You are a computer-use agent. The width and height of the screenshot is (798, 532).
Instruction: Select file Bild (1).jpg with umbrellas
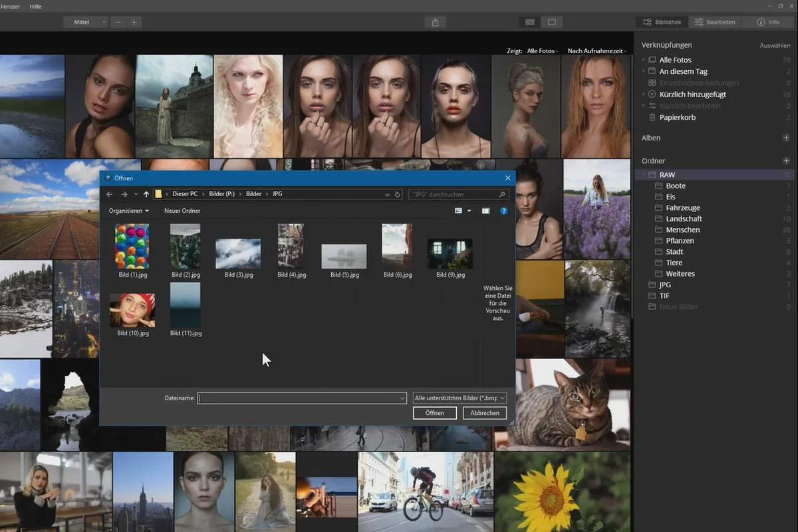pos(132,251)
